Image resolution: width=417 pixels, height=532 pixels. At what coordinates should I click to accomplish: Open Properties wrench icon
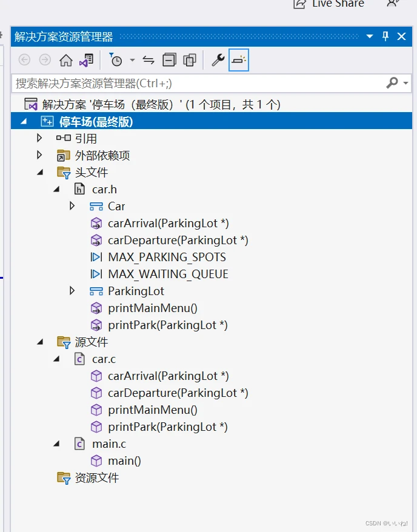[x=218, y=60]
